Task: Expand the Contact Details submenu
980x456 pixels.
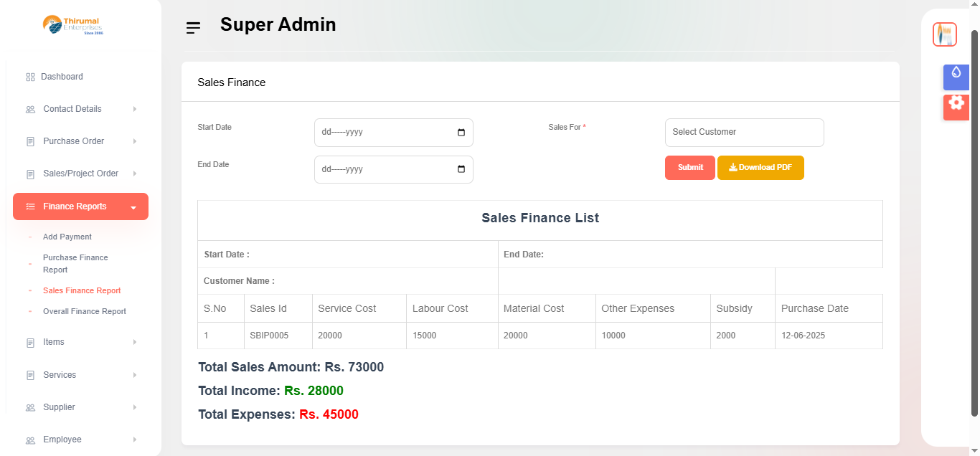Action: [x=80, y=109]
